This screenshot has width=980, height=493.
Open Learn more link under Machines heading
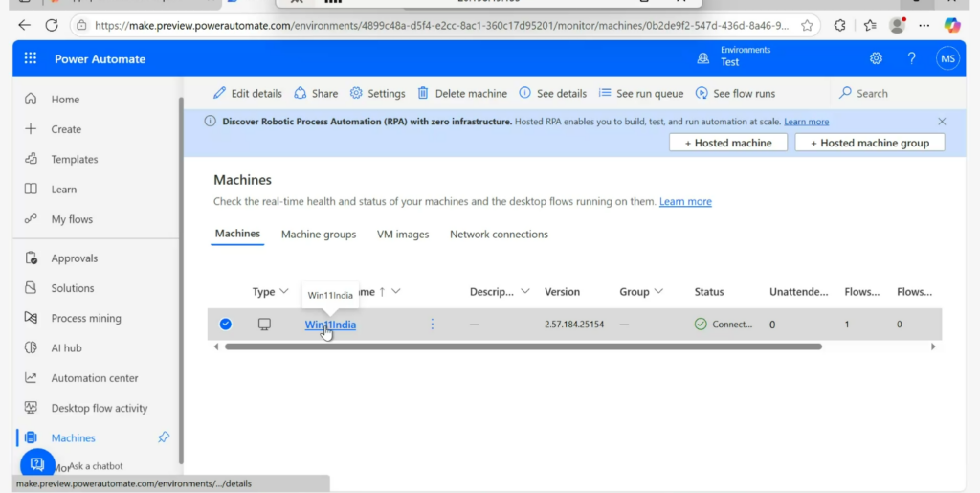pyautogui.click(x=685, y=201)
